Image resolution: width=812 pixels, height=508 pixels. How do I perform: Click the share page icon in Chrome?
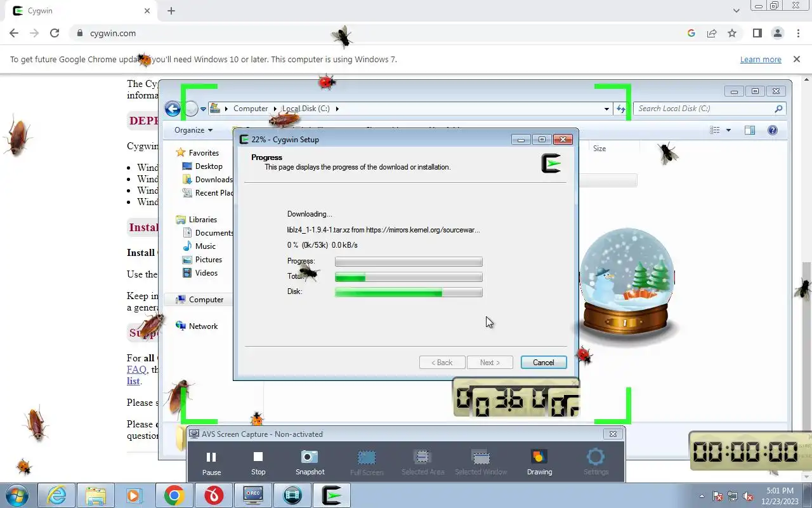tap(712, 33)
